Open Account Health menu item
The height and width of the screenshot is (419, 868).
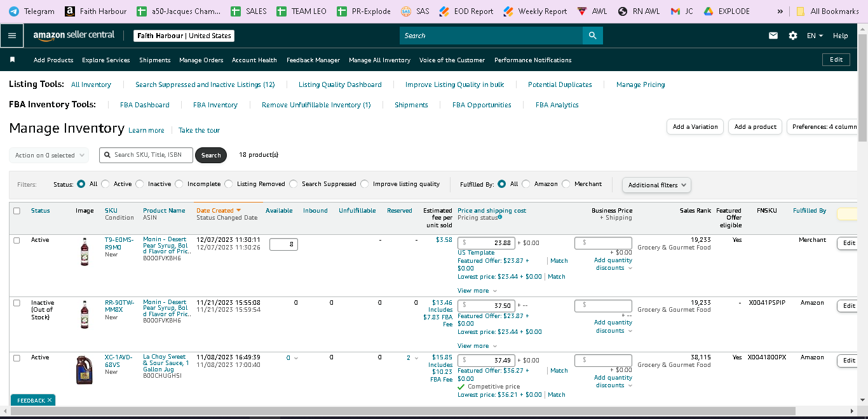point(254,60)
